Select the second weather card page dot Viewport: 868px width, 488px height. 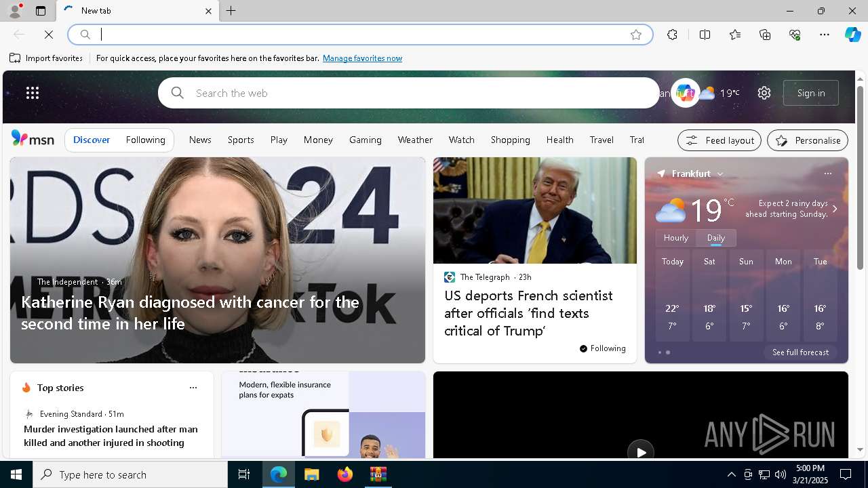pyautogui.click(x=668, y=352)
